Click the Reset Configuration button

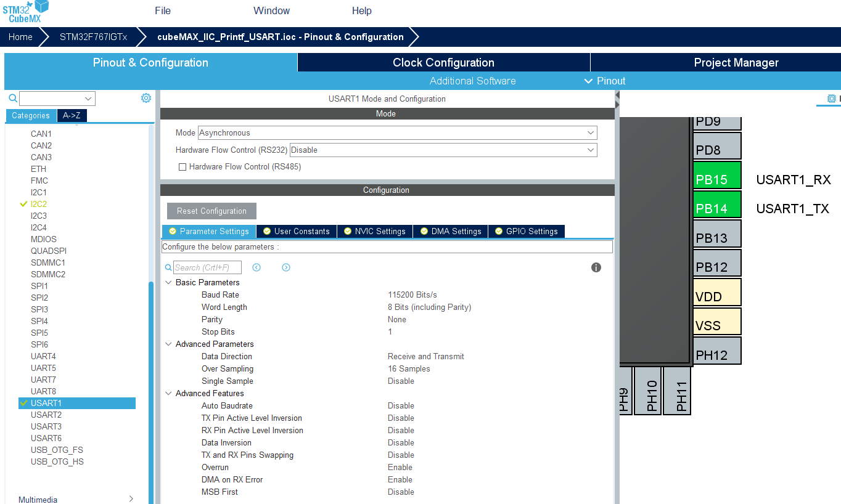(x=211, y=211)
